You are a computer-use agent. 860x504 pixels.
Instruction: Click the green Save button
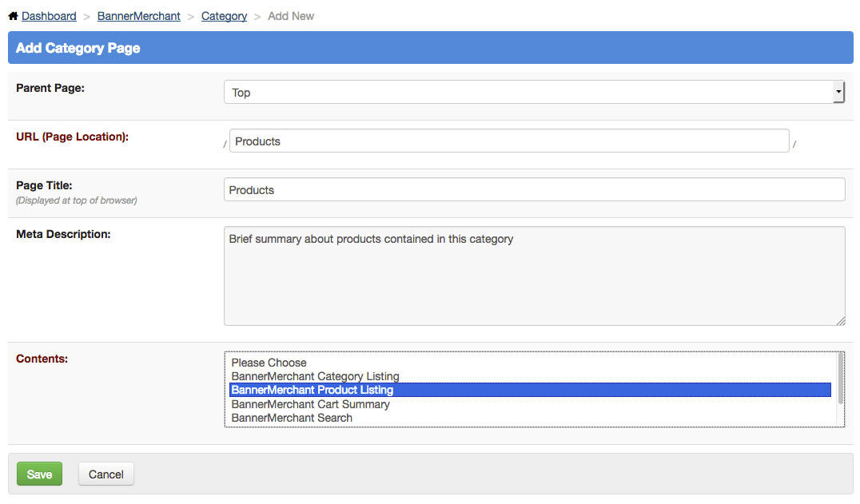(39, 474)
